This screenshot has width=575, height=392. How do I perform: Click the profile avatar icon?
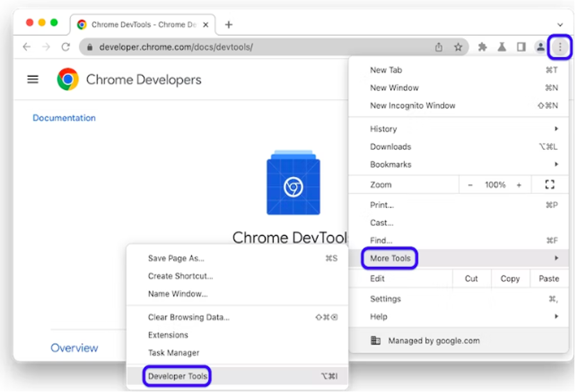pyautogui.click(x=540, y=47)
